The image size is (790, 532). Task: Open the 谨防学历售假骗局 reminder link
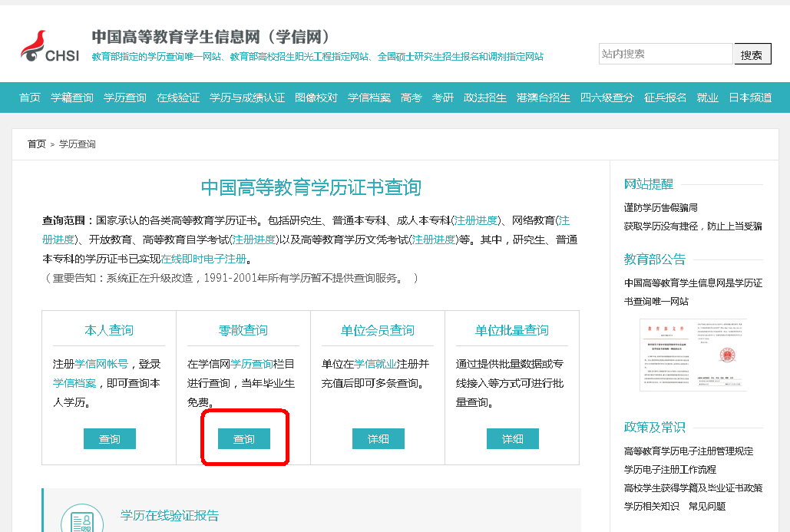click(x=661, y=207)
